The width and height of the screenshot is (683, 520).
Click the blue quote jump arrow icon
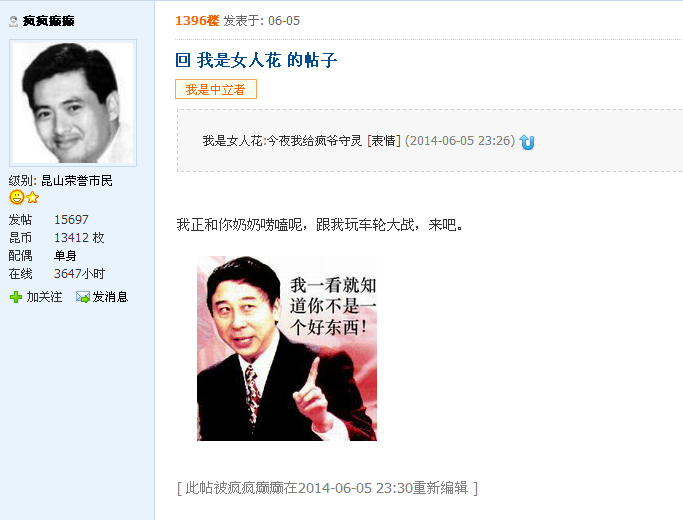(527, 142)
